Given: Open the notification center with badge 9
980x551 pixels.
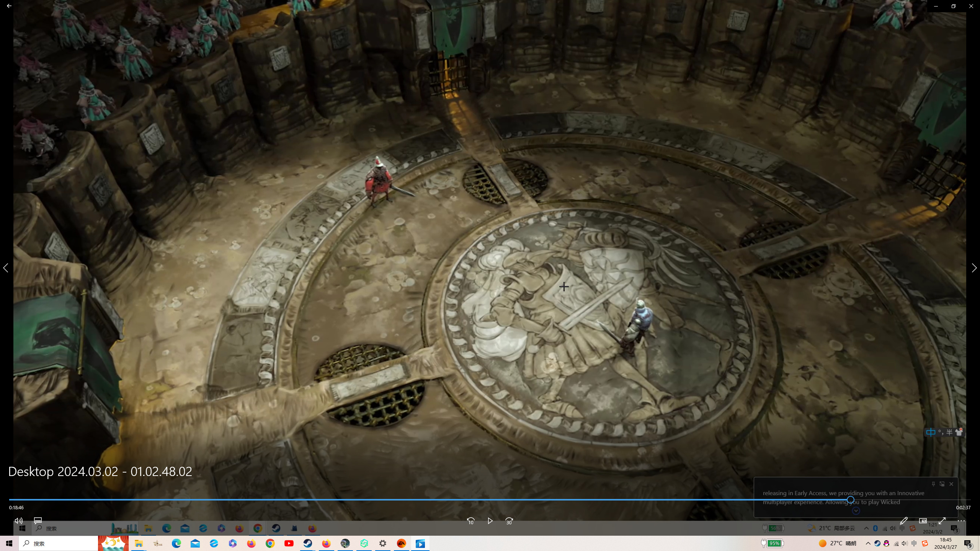Looking at the screenshot, I should tap(968, 543).
